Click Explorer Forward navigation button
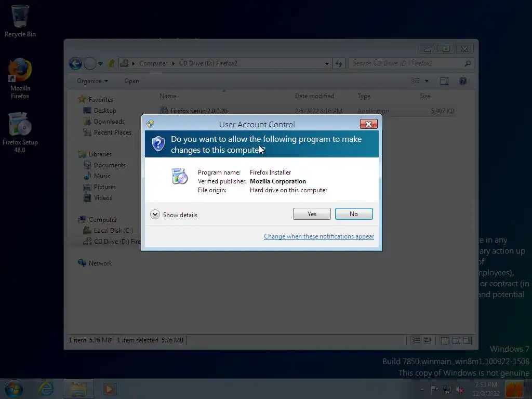Image resolution: width=532 pixels, height=399 pixels. (x=90, y=63)
